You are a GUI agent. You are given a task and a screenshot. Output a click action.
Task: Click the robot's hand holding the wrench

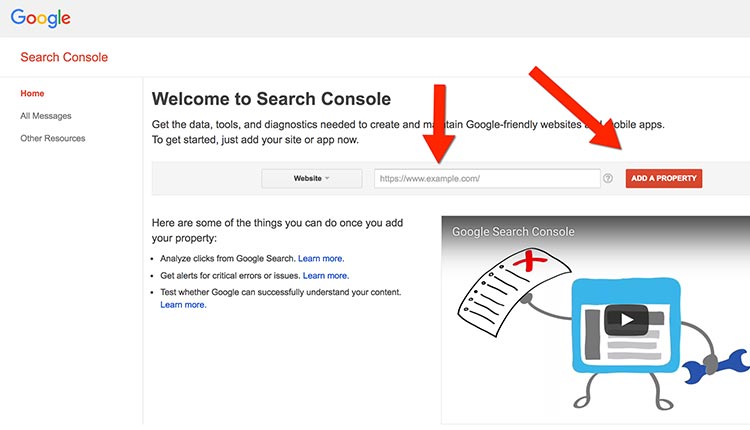709,362
